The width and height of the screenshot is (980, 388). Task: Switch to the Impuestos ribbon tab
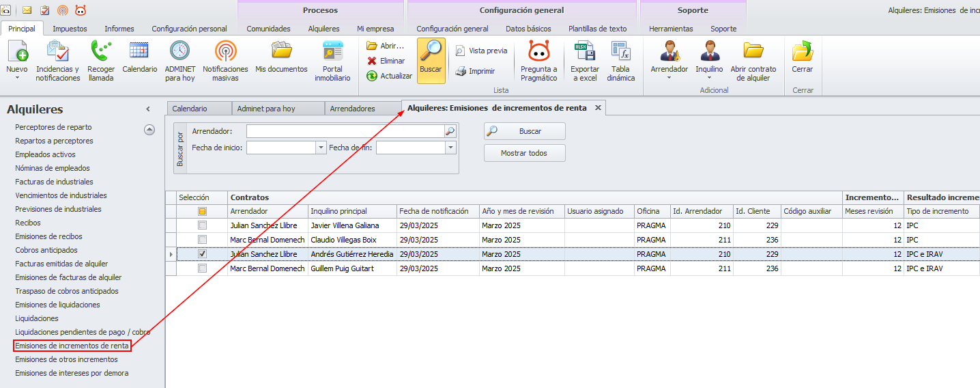pos(70,29)
